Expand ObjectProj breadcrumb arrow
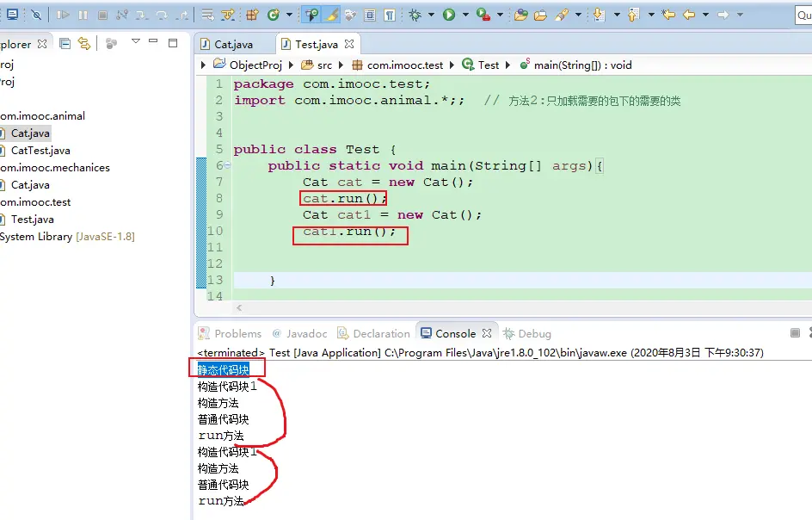812x520 pixels. (x=204, y=65)
